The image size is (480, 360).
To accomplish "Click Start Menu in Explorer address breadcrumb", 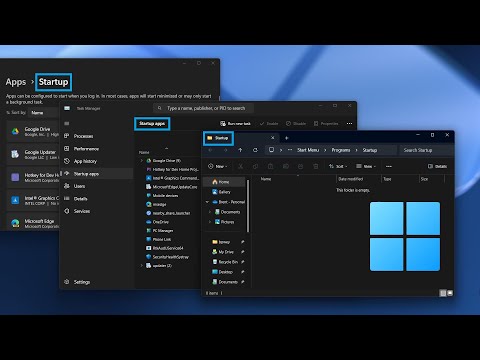I will (308, 150).
